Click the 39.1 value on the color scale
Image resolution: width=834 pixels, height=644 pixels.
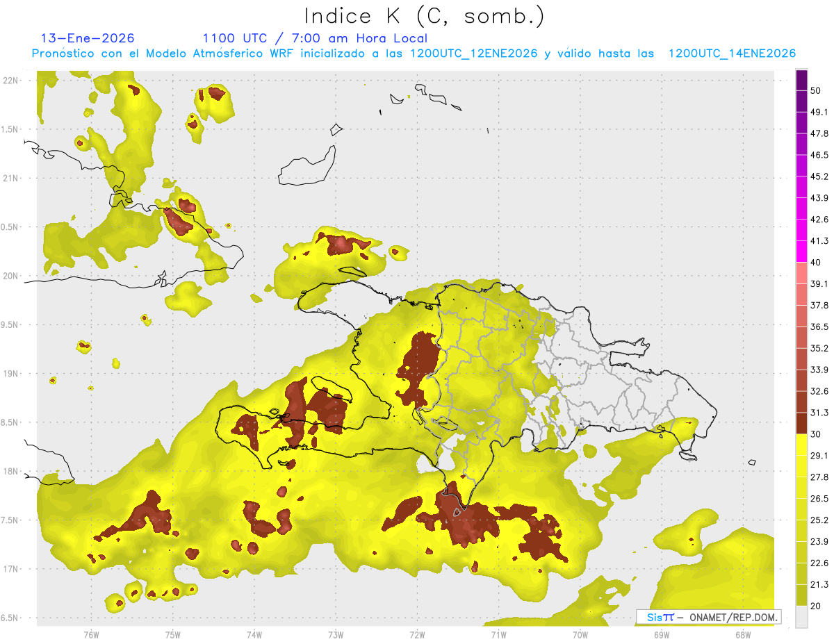819,284
